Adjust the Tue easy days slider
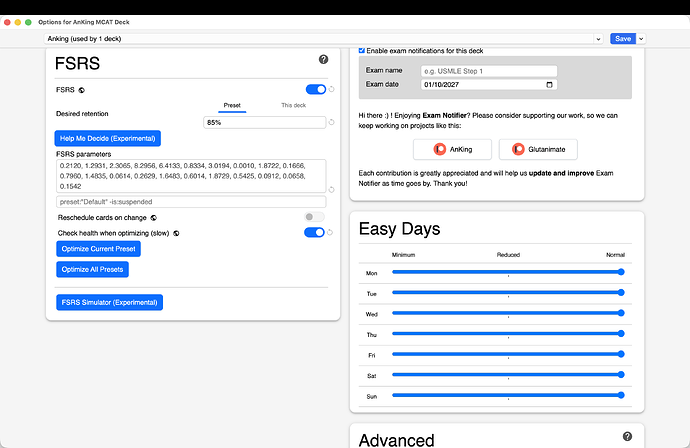Screen dimensions: 690x448 [508, 293]
